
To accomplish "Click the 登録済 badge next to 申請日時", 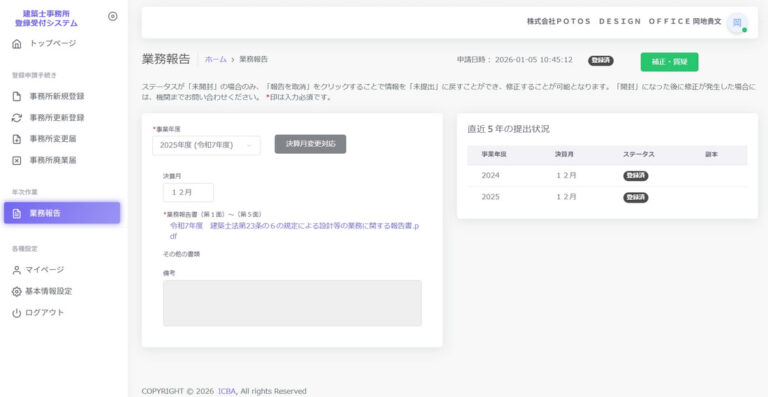I will (x=601, y=60).
